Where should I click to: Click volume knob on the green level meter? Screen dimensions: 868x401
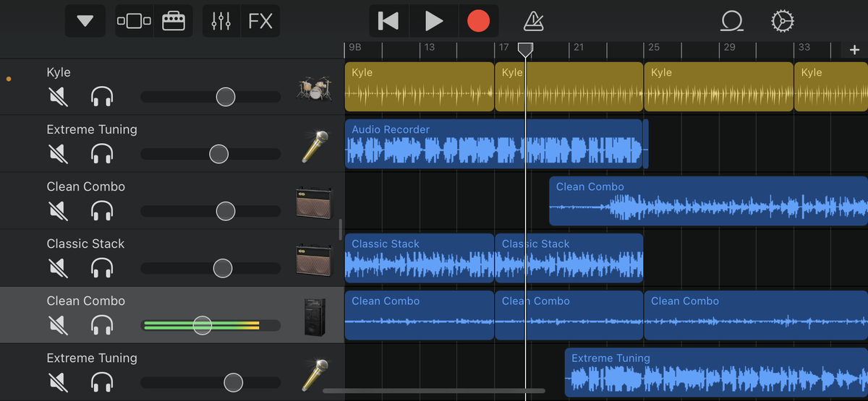[203, 325]
